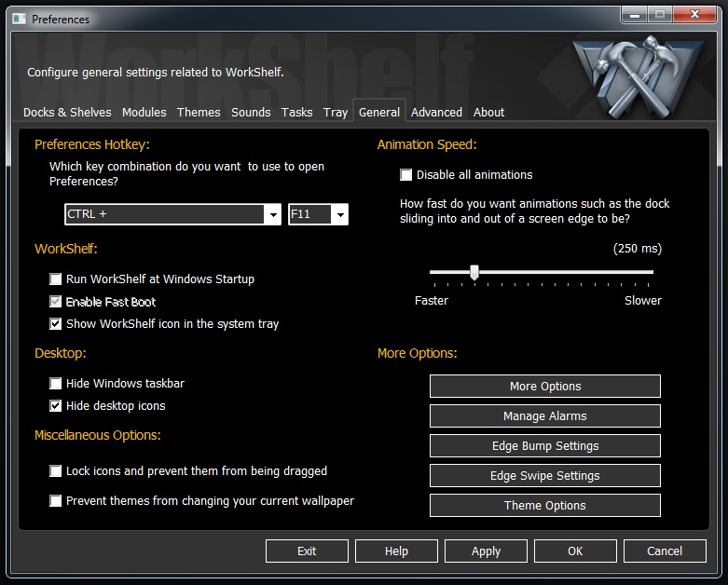Screen dimensions: 728x585
Task: Cancel the Preferences dialog
Action: [665, 551]
